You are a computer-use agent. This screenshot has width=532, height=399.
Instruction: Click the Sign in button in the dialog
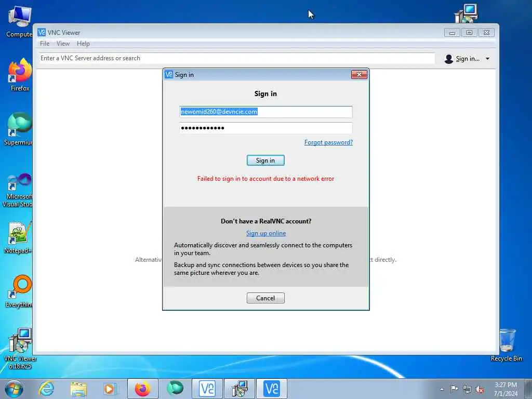[265, 160]
